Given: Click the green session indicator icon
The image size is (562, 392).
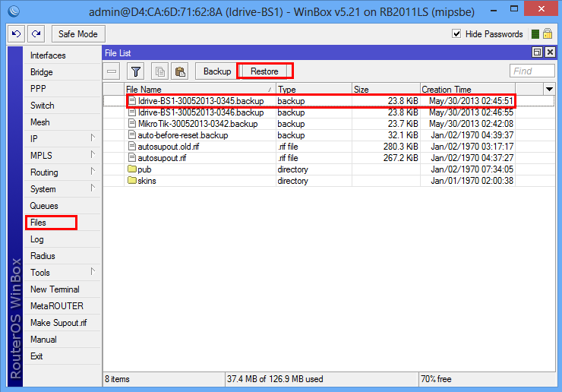Looking at the screenshot, I should pyautogui.click(x=535, y=34).
